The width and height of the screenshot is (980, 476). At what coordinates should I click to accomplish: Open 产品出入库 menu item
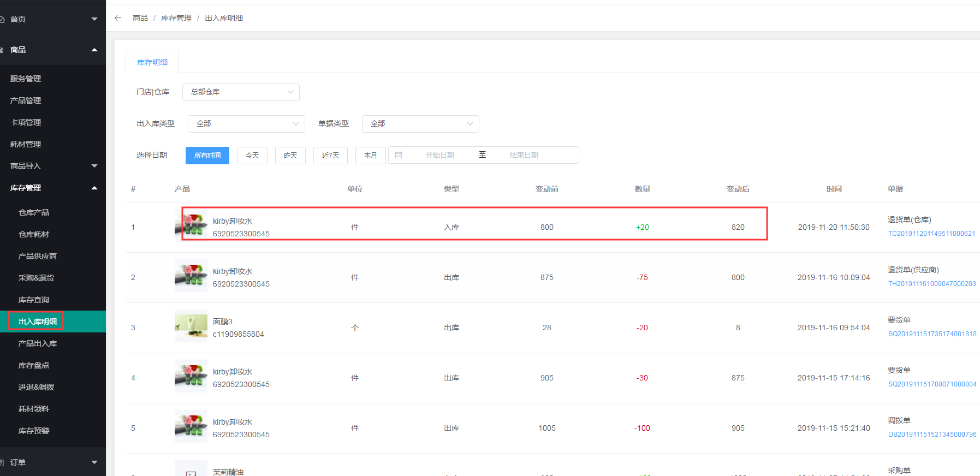[38, 343]
